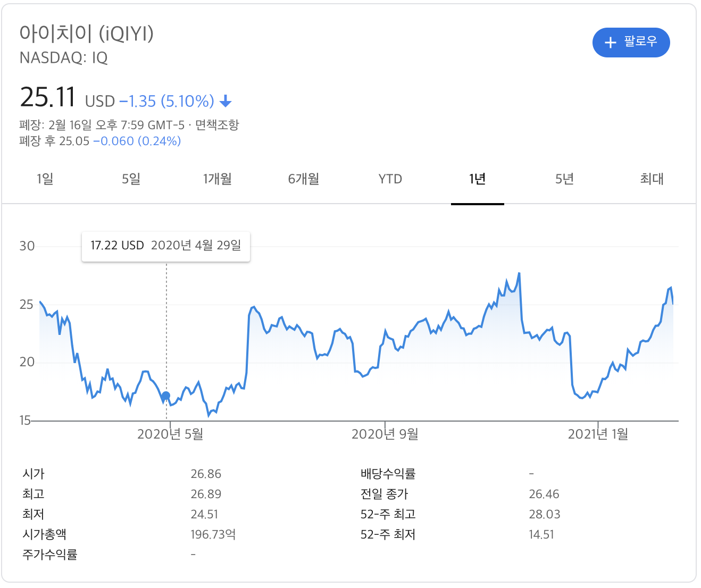
Task: Select the 1년 time range tab
Action: pos(478,179)
